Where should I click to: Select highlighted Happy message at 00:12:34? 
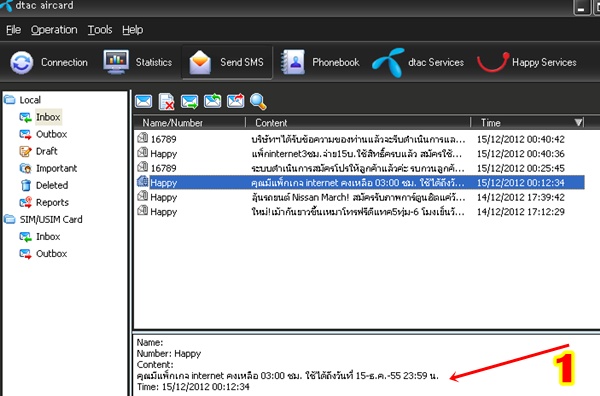[360, 183]
